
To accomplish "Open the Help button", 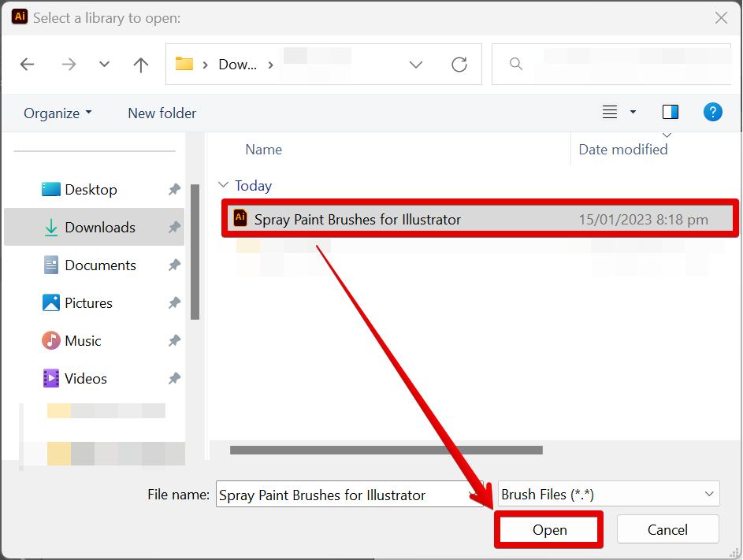I will pyautogui.click(x=713, y=112).
